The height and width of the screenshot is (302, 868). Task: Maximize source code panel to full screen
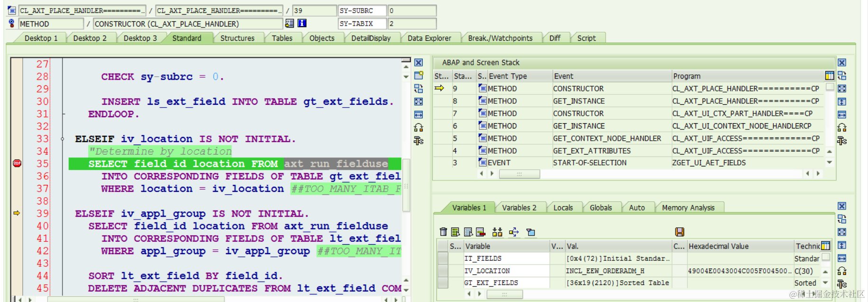pos(419,101)
